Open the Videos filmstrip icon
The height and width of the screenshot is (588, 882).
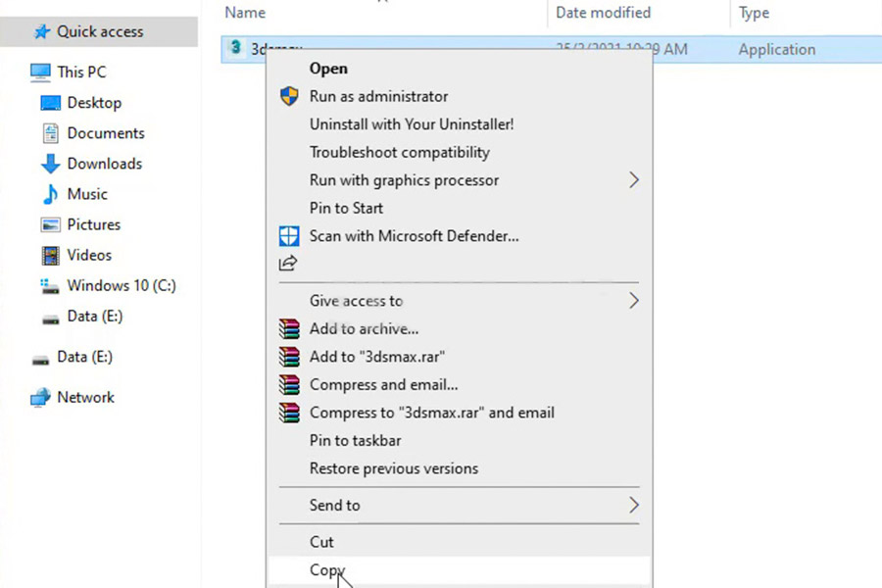pyautogui.click(x=51, y=256)
